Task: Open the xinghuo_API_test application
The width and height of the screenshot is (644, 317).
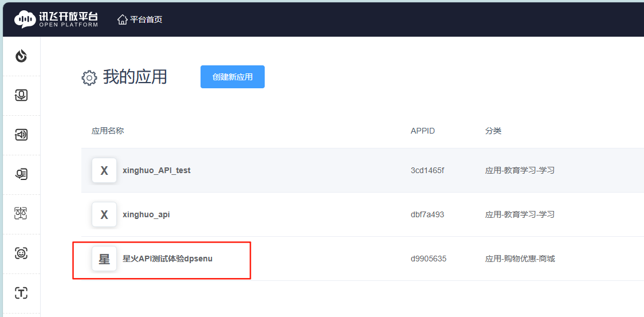Action: [x=156, y=170]
